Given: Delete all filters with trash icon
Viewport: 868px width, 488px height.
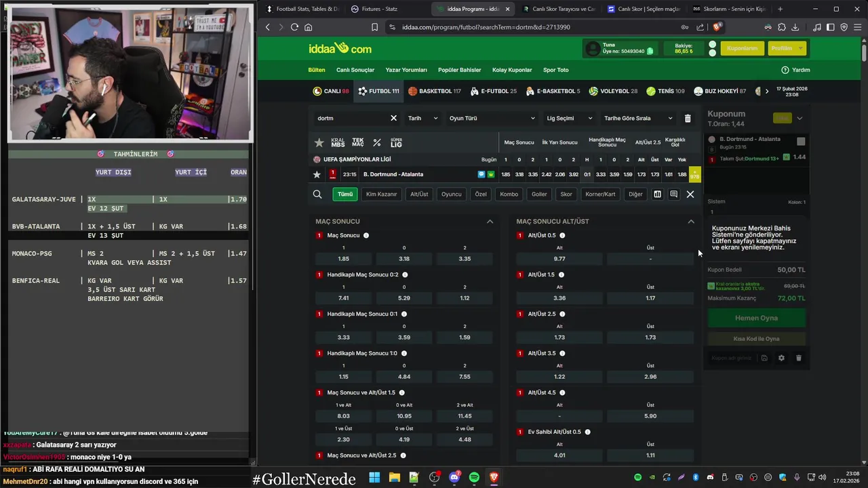Looking at the screenshot, I should coord(688,118).
